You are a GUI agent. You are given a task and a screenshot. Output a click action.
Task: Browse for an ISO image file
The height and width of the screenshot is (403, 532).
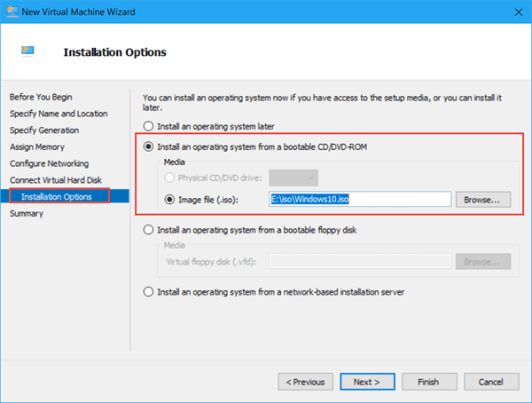(483, 200)
